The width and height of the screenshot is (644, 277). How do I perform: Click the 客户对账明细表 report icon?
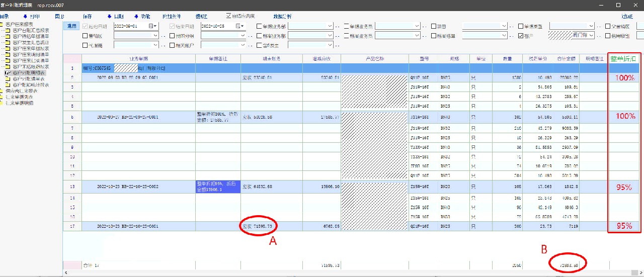(8, 73)
